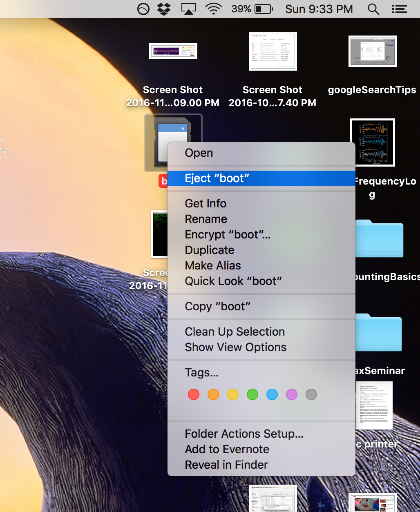Click the Dropbox menu bar icon
Image resolution: width=420 pixels, height=512 pixels.
[164, 9]
